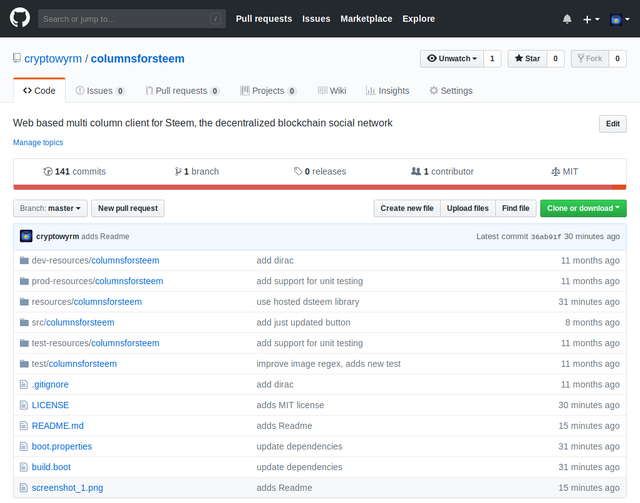View the forks count next to Fork
The width and height of the screenshot is (640, 503).
pyautogui.click(x=618, y=58)
